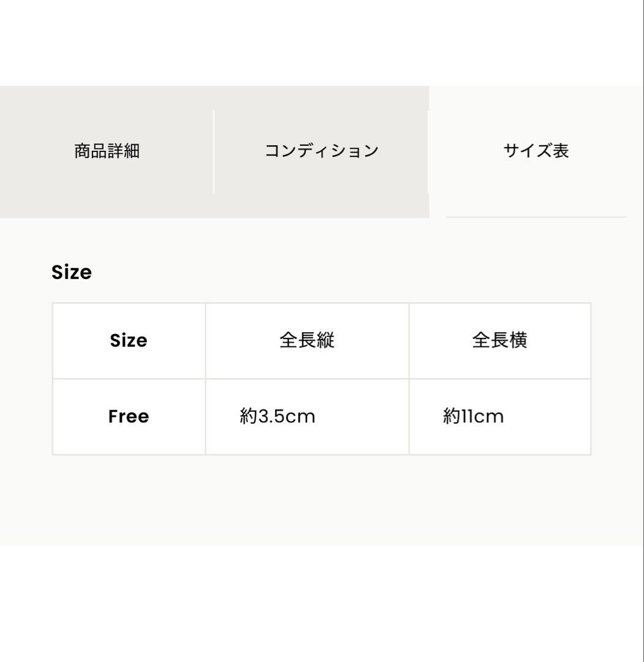Select the 全長縦 column header
Image resolution: width=644 pixels, height=662 pixels.
[x=306, y=340]
